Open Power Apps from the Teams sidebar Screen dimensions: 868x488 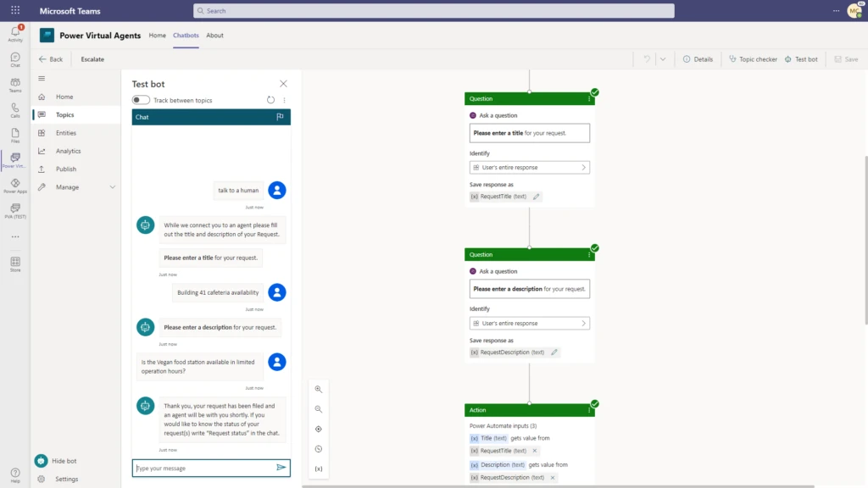pyautogui.click(x=14, y=182)
